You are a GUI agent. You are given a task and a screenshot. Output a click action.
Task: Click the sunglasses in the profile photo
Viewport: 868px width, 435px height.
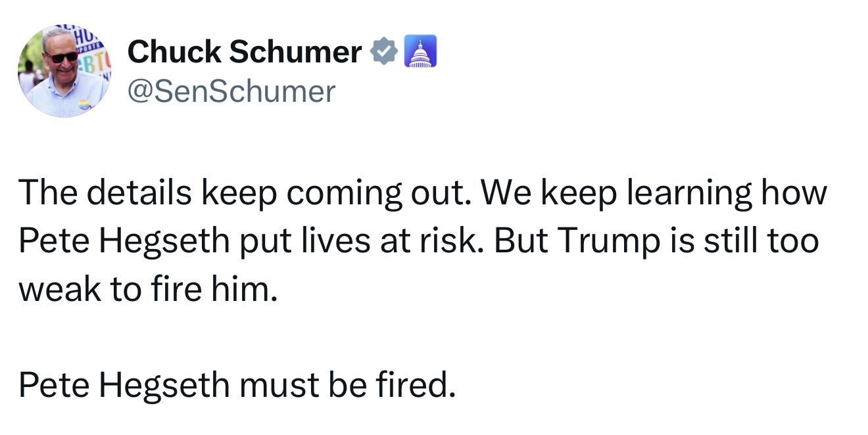62,57
